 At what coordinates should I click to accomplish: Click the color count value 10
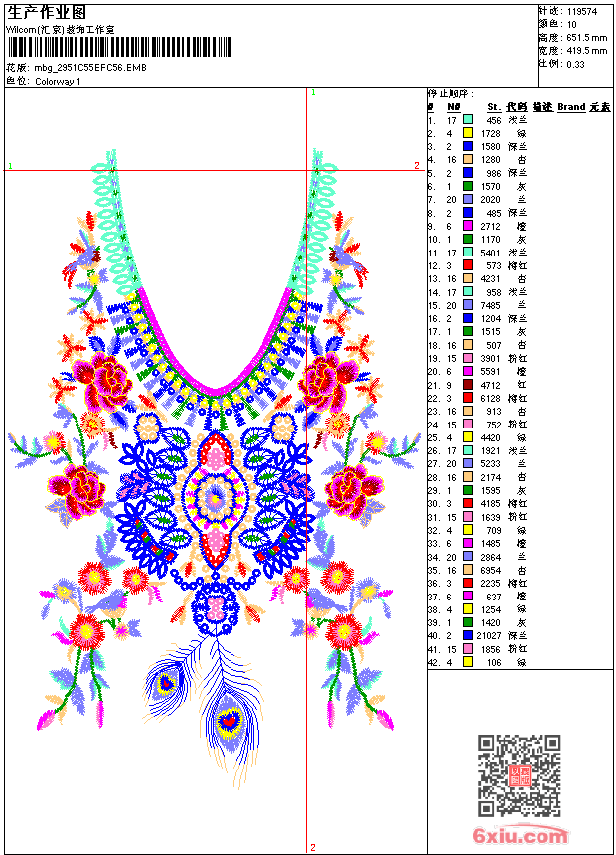tap(572, 25)
